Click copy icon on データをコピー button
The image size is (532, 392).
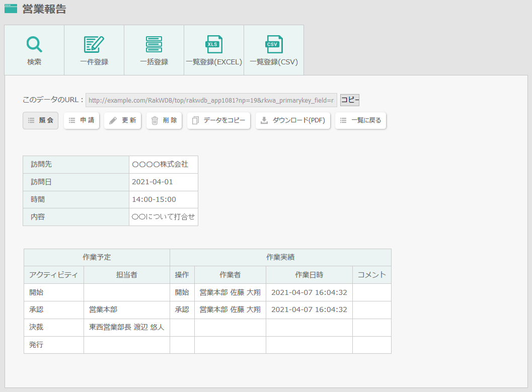[195, 120]
